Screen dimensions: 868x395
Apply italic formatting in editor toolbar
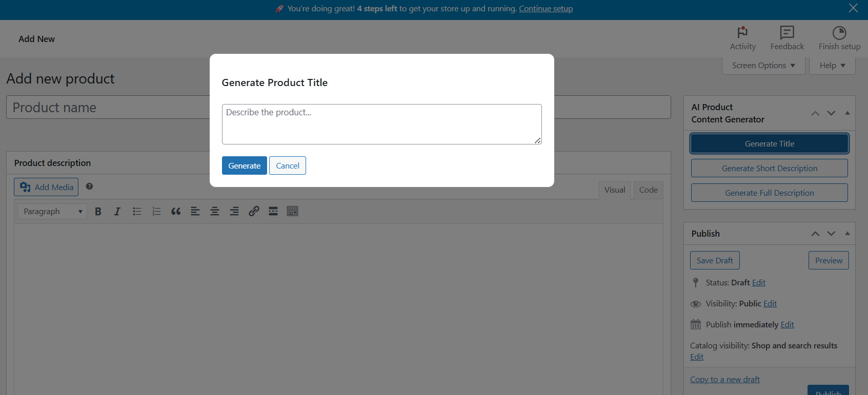(x=117, y=212)
